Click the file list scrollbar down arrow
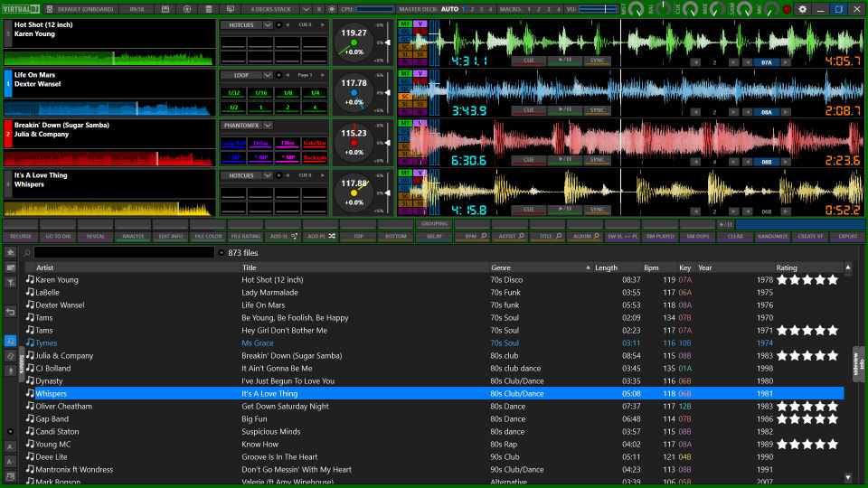This screenshot has height=488, width=868. coord(848,477)
